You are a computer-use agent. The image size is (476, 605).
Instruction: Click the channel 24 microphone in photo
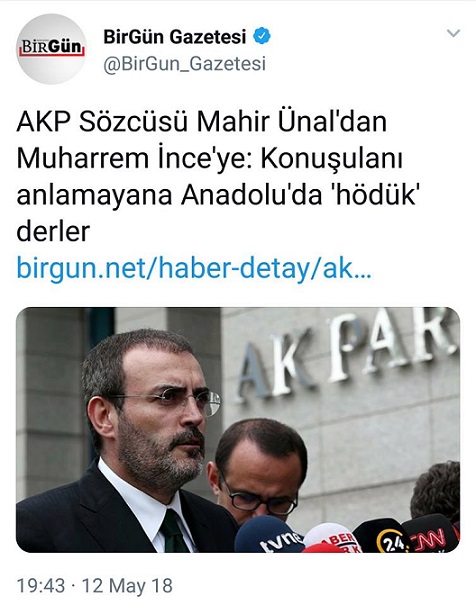tap(380, 537)
